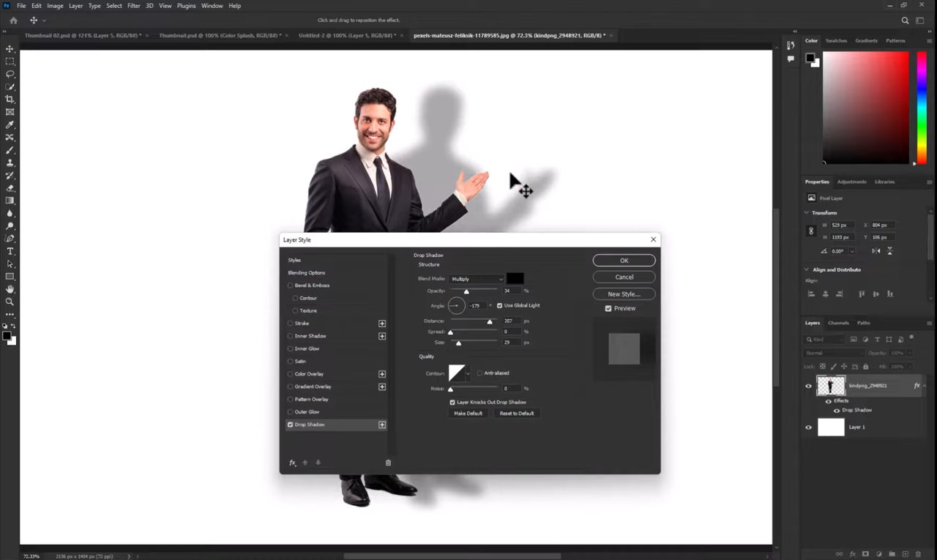Disable Use Global Light
Viewport: 937px width, 560px height.
[x=500, y=305]
